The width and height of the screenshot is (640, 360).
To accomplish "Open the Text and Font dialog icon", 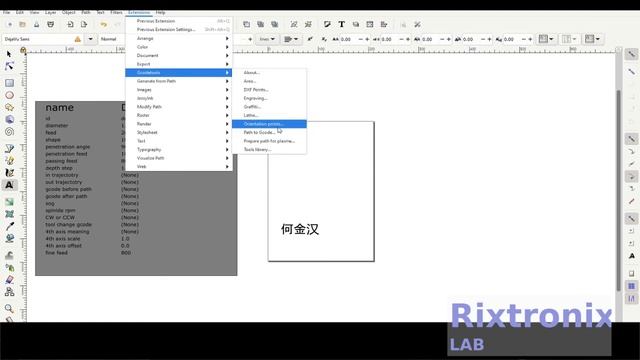I will pos(342,24).
